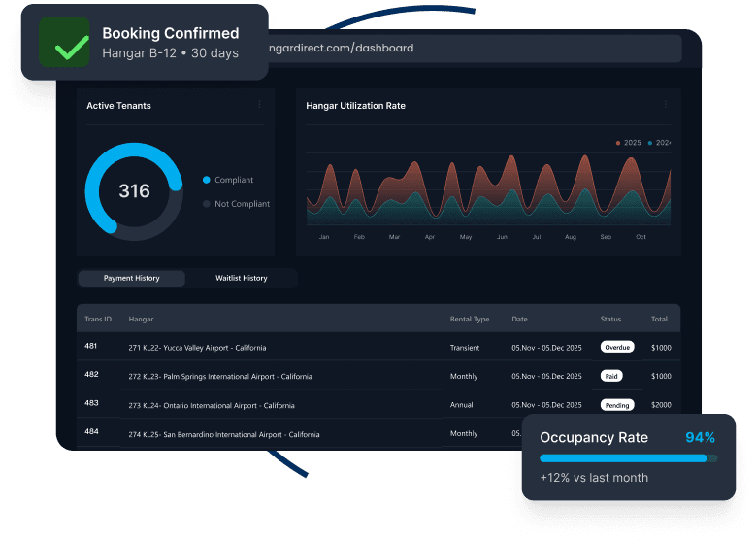Click the 94% occupancy value

tap(700, 437)
